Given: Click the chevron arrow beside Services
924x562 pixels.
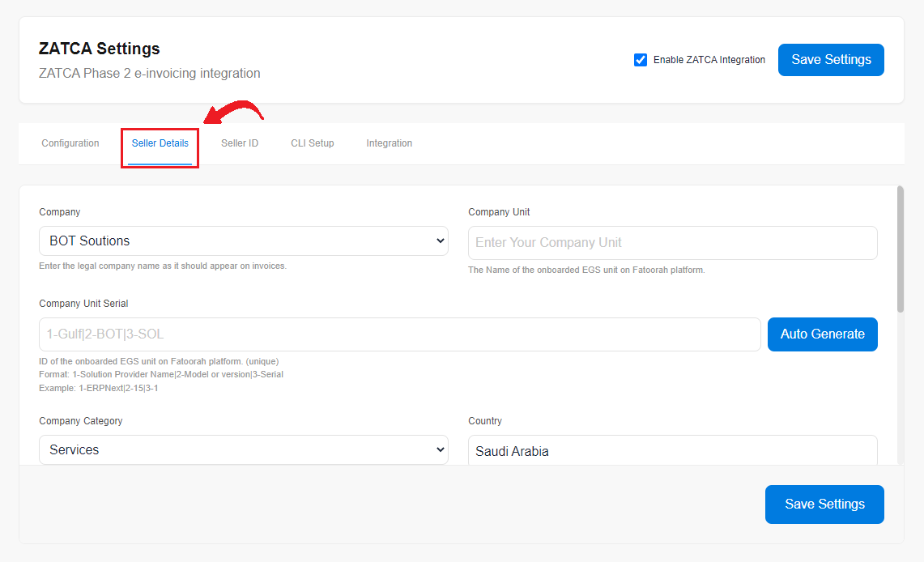Looking at the screenshot, I should pos(441,449).
